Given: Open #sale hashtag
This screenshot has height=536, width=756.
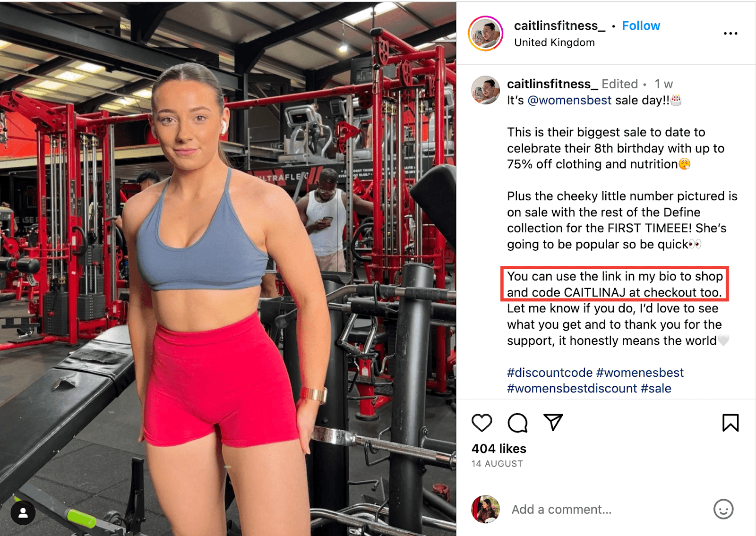Looking at the screenshot, I should click(x=656, y=389).
